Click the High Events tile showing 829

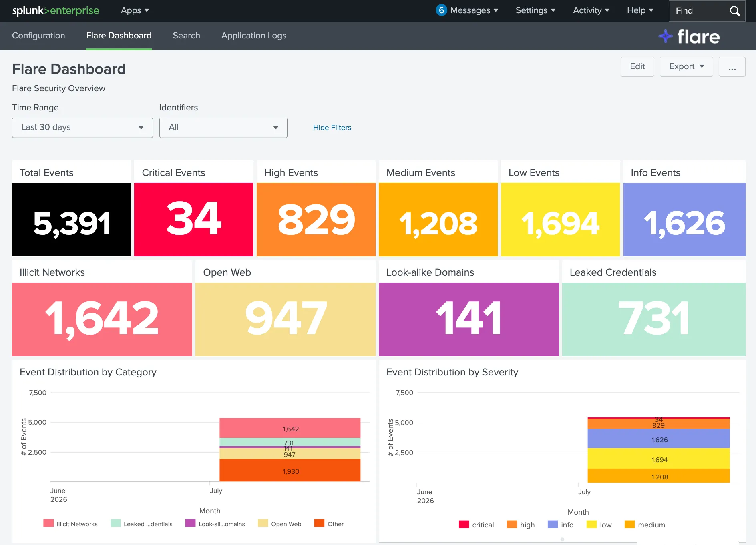316,220
